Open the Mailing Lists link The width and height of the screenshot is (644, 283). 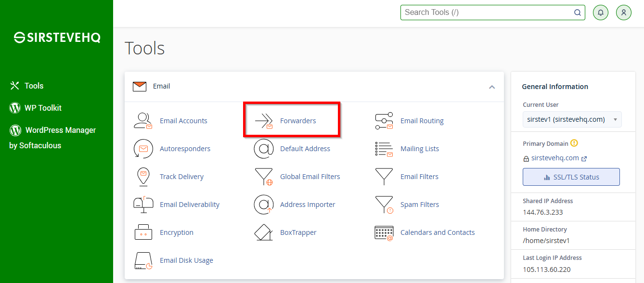[420, 149]
